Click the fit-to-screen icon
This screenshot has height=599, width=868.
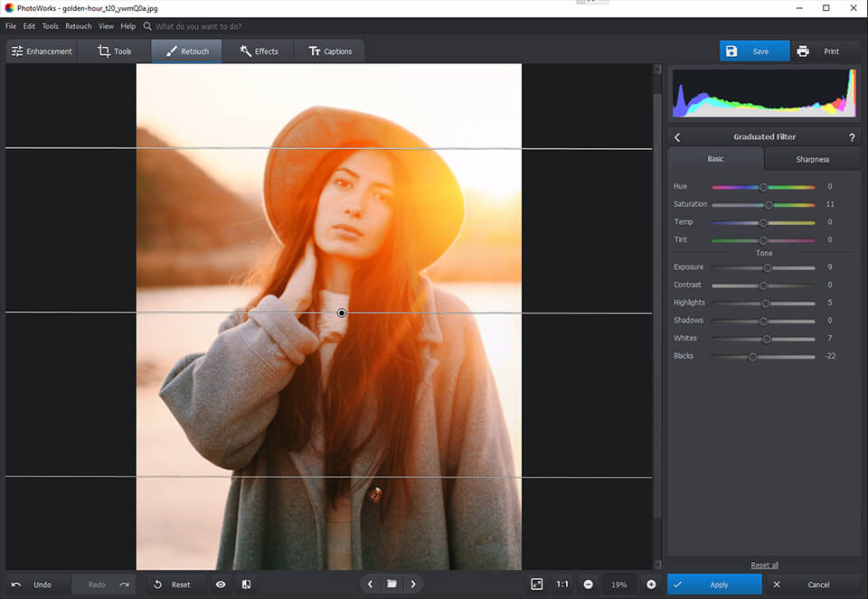point(536,585)
